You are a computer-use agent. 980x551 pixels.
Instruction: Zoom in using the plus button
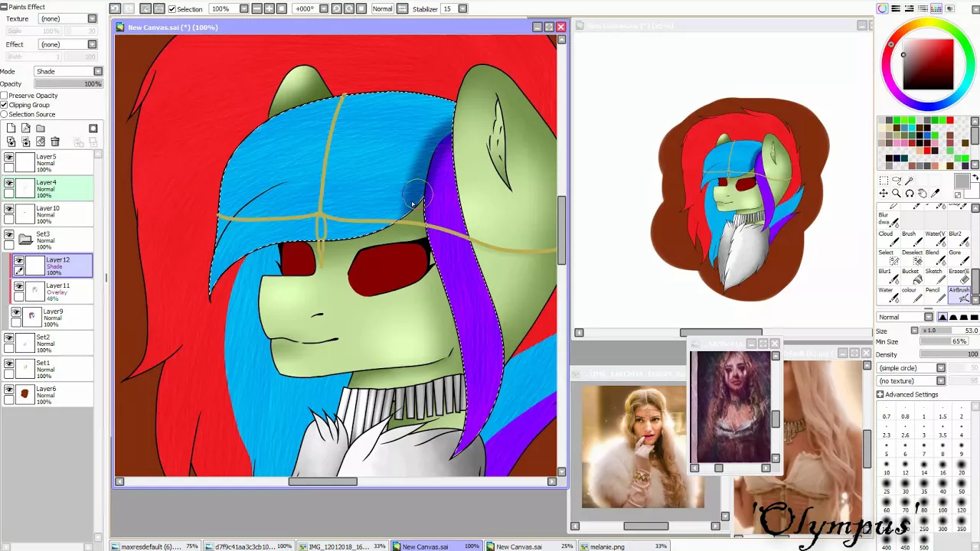(x=269, y=8)
